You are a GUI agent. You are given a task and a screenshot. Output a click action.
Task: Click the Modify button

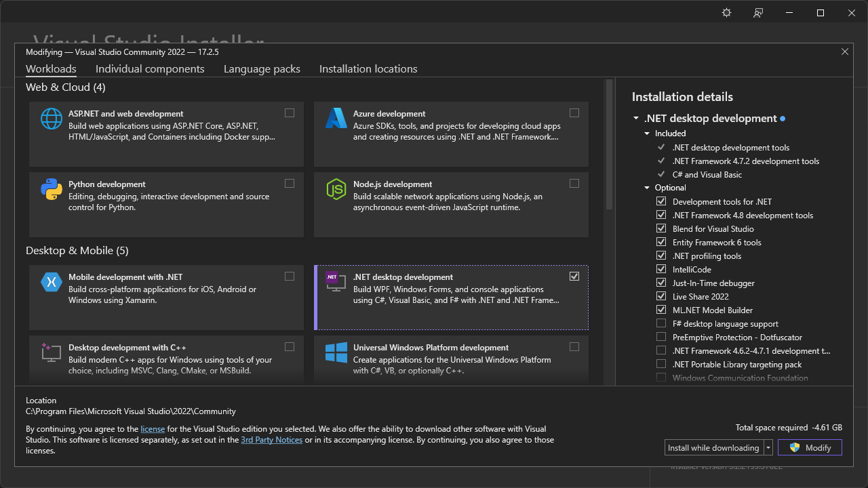tap(810, 448)
